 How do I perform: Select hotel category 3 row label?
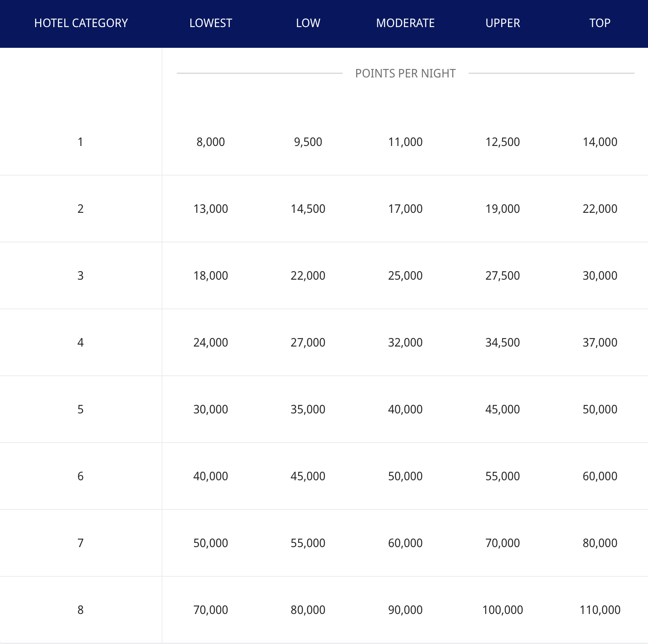[80, 275]
